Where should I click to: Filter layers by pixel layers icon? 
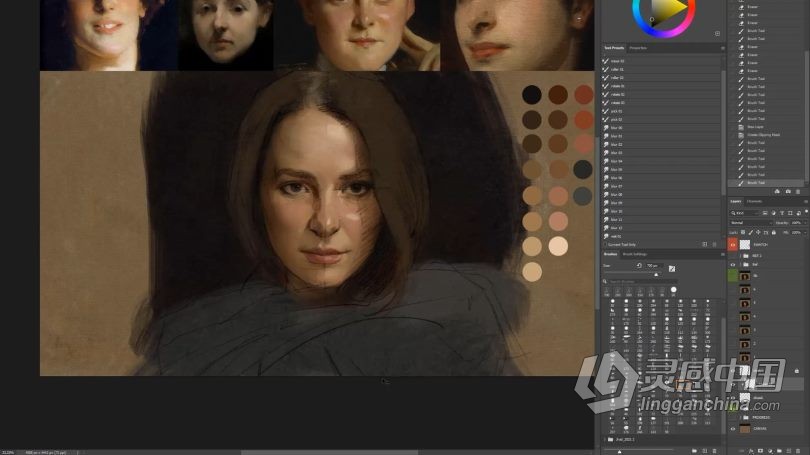[x=765, y=213]
